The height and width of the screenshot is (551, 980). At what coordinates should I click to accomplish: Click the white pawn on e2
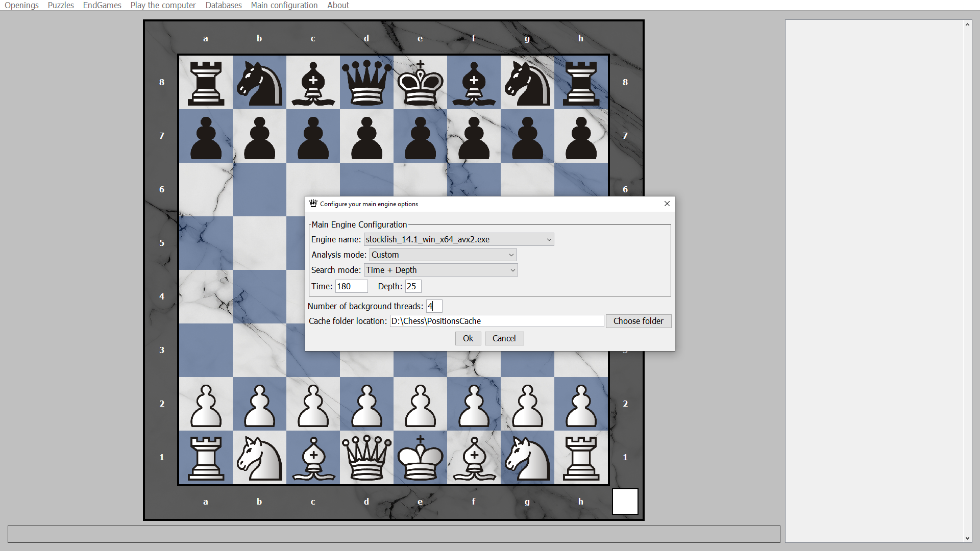click(x=420, y=404)
